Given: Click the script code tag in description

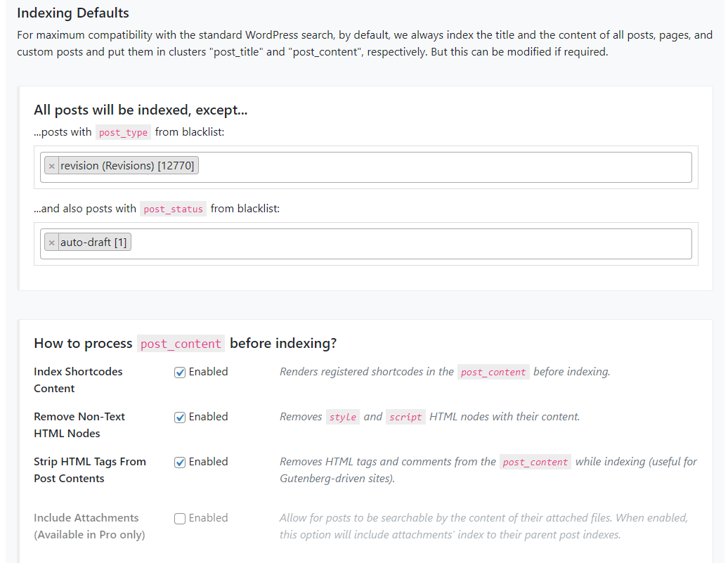Looking at the screenshot, I should [x=405, y=417].
